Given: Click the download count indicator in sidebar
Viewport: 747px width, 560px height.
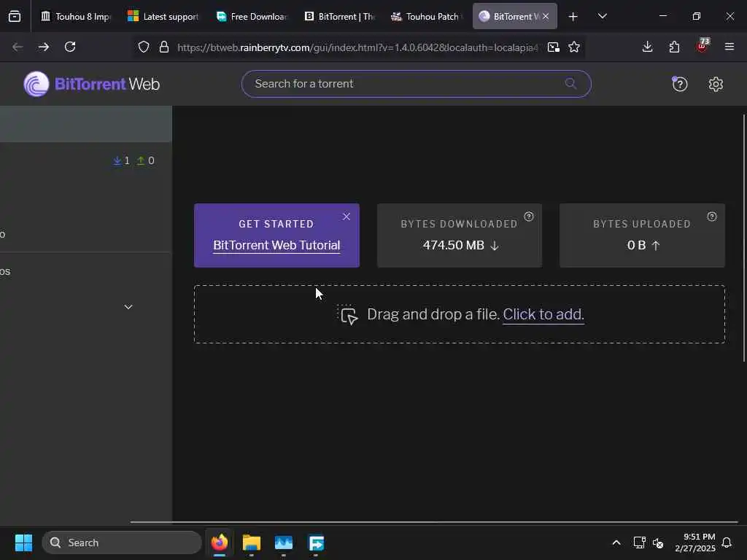Looking at the screenshot, I should [122, 160].
